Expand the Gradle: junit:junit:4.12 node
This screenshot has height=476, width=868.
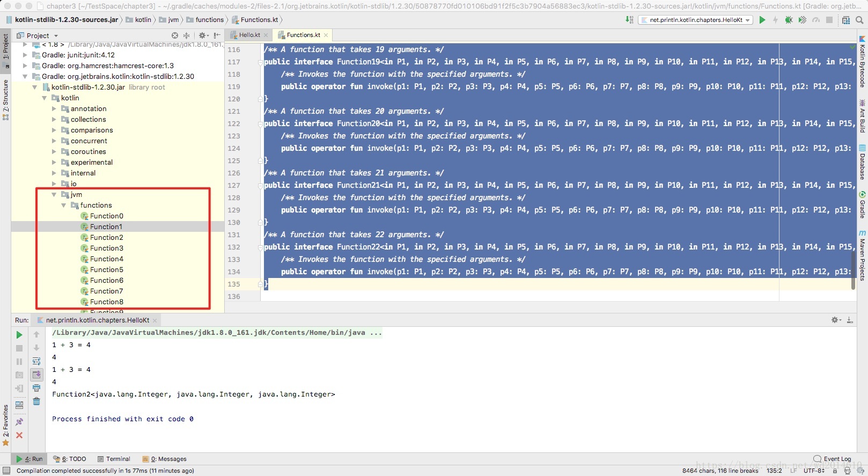[x=25, y=55]
